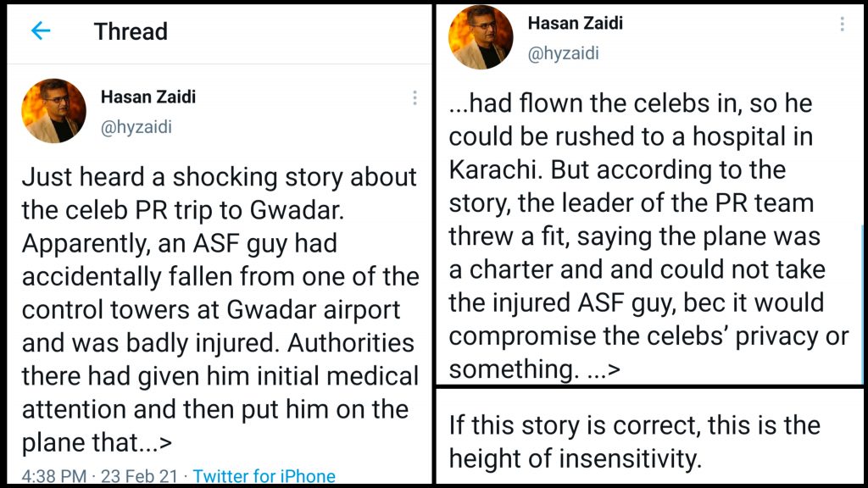Click the Thread header title
This screenshot has height=488, width=868.
[131, 31]
